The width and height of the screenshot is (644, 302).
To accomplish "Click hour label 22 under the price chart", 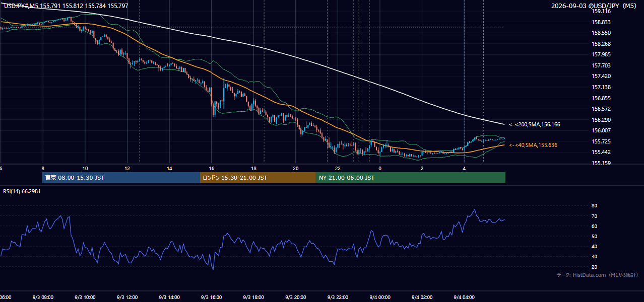I will coord(338,168).
